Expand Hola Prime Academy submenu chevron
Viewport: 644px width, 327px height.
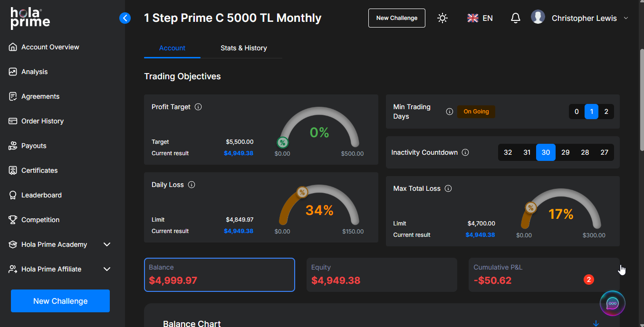107,244
